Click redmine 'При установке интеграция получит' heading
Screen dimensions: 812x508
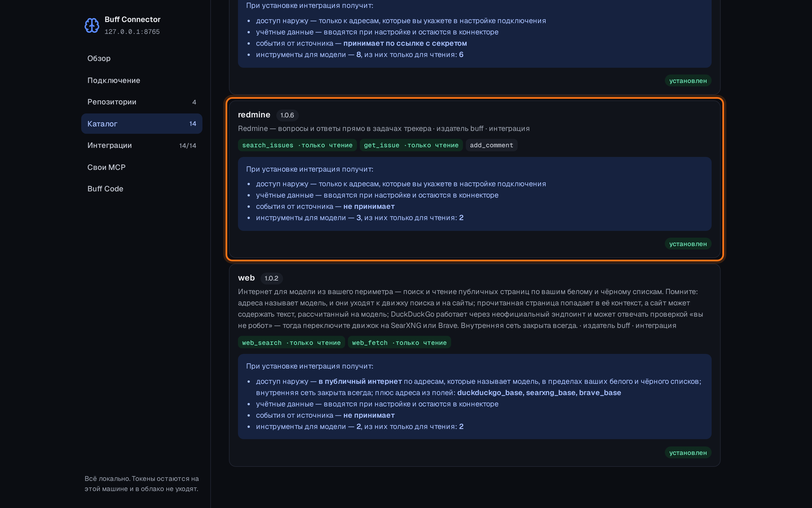pos(310,169)
